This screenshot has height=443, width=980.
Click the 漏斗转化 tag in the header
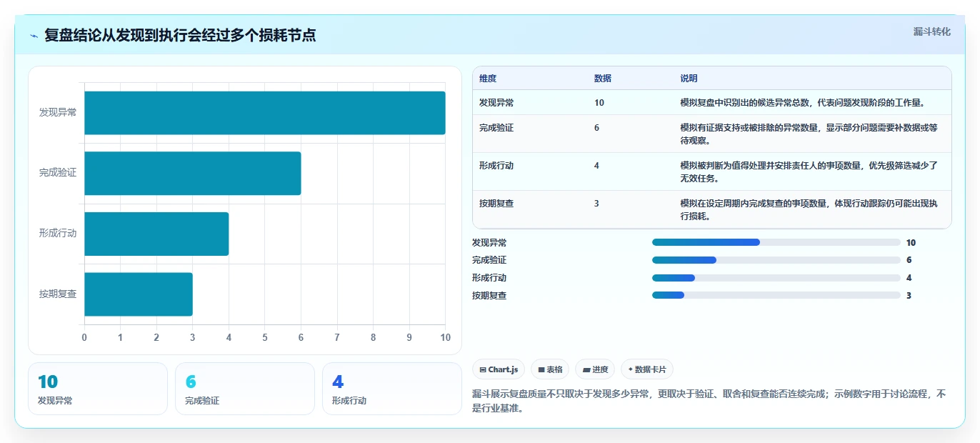tap(931, 31)
